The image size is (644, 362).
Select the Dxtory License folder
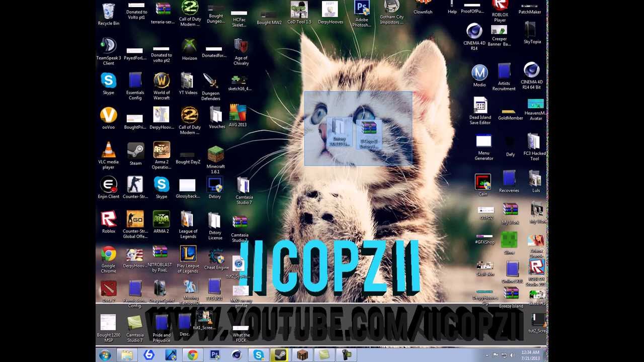[x=215, y=226]
